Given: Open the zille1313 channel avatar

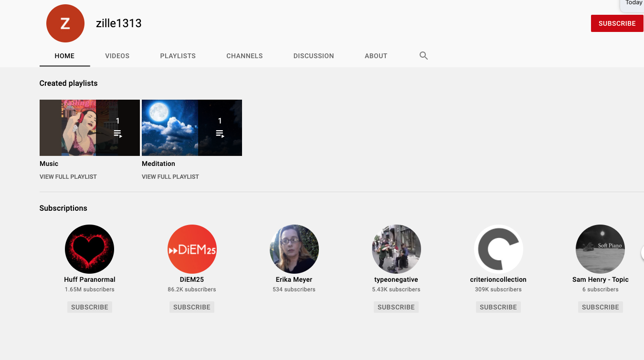Looking at the screenshot, I should [65, 23].
